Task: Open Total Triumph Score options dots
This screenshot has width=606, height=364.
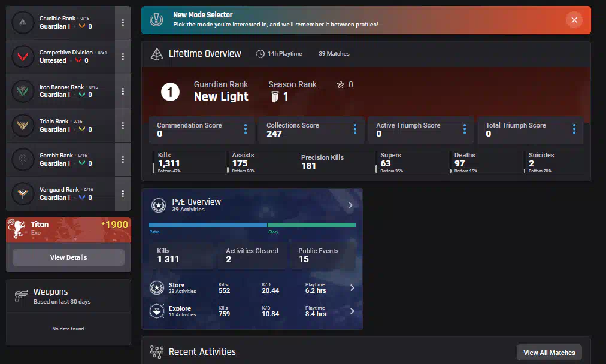Action: (x=574, y=129)
